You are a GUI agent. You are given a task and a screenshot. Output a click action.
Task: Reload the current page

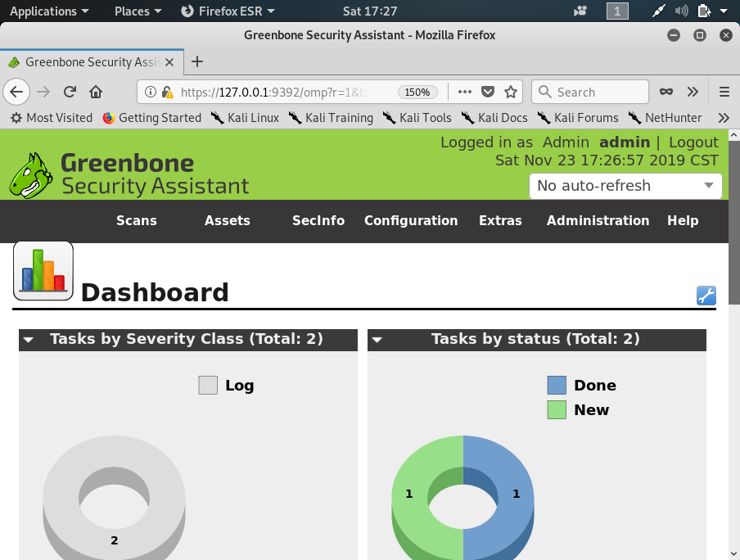pyautogui.click(x=70, y=92)
